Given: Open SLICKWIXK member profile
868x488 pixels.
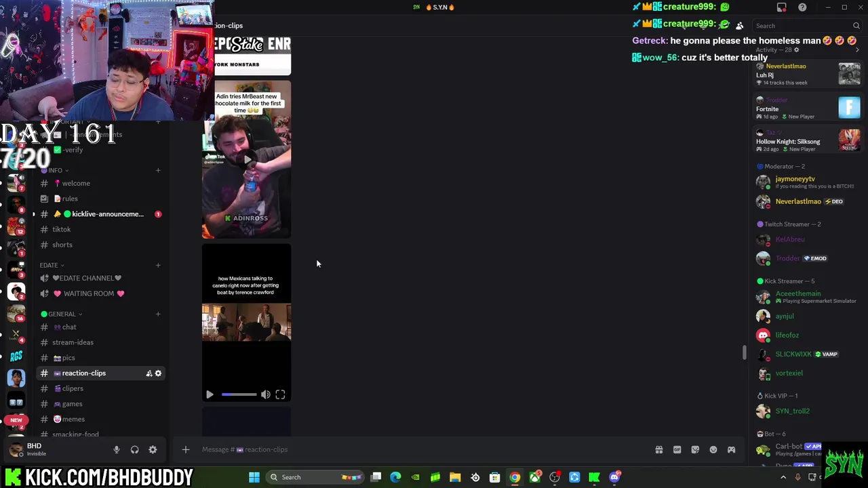Looking at the screenshot, I should click(808, 354).
